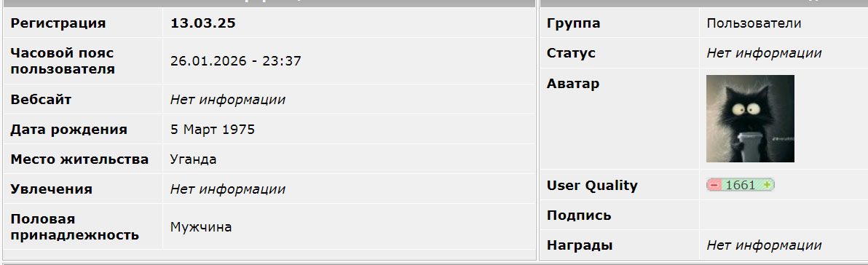Click the Нет информации text beside Статус

(764, 53)
